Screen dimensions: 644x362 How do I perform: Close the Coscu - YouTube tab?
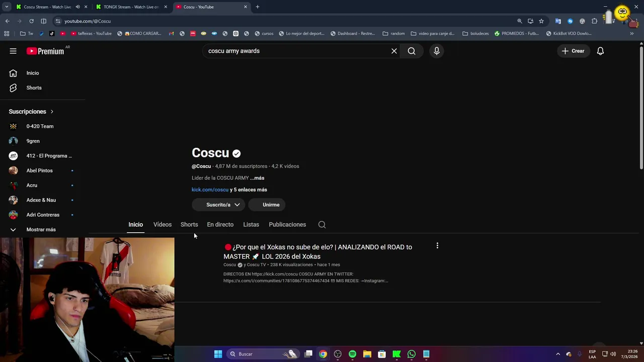[246, 7]
